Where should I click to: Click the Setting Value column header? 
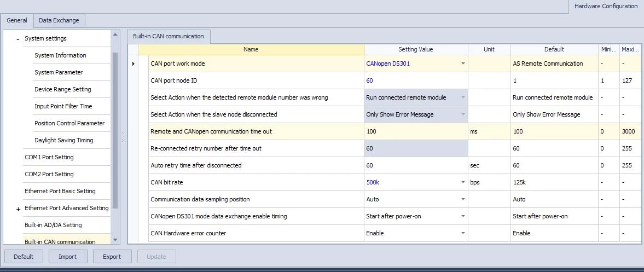(x=415, y=49)
